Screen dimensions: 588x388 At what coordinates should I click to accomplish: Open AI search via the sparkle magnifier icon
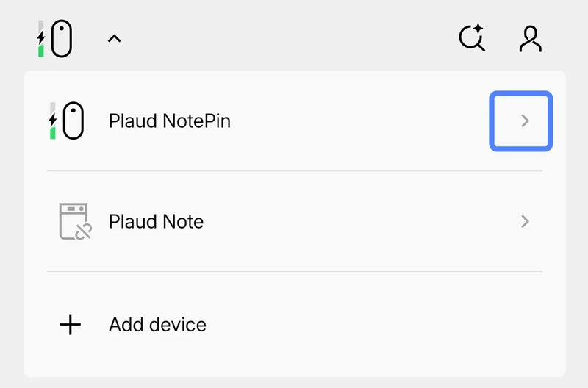pyautogui.click(x=471, y=38)
